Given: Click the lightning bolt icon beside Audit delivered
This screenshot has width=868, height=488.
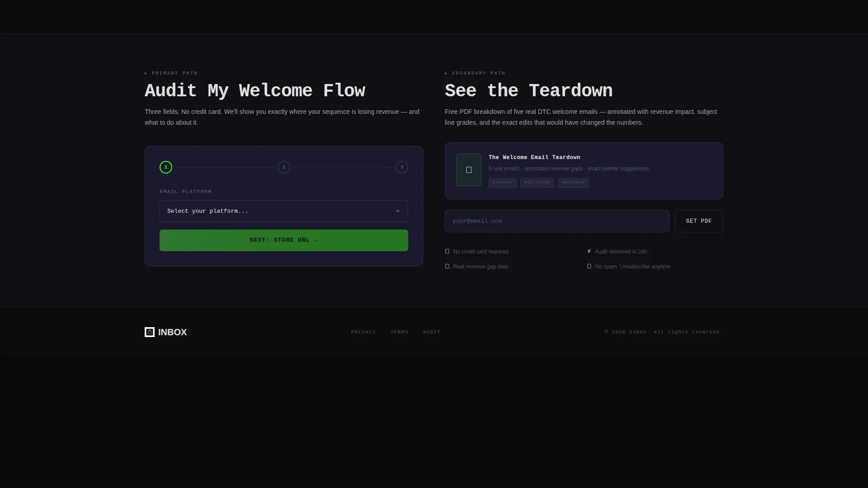Looking at the screenshot, I should 589,251.
